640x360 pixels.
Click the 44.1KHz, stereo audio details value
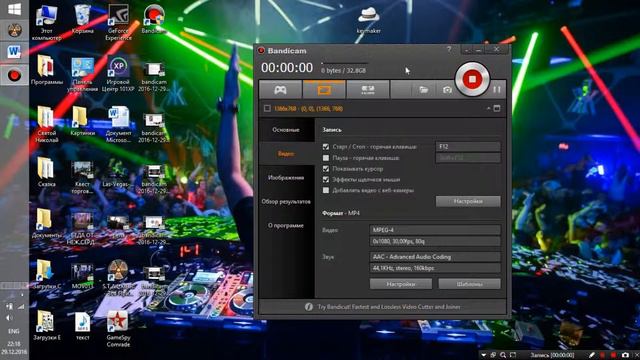coord(435,268)
